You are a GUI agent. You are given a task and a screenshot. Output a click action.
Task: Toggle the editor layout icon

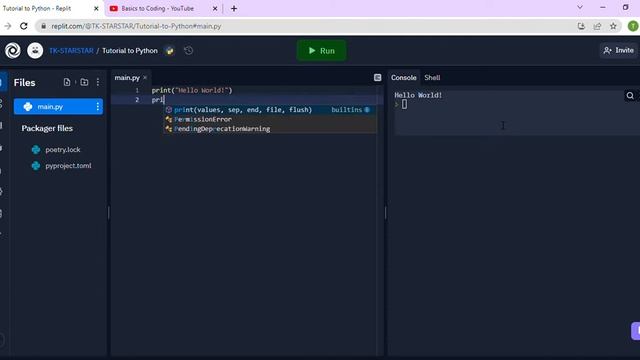click(378, 78)
